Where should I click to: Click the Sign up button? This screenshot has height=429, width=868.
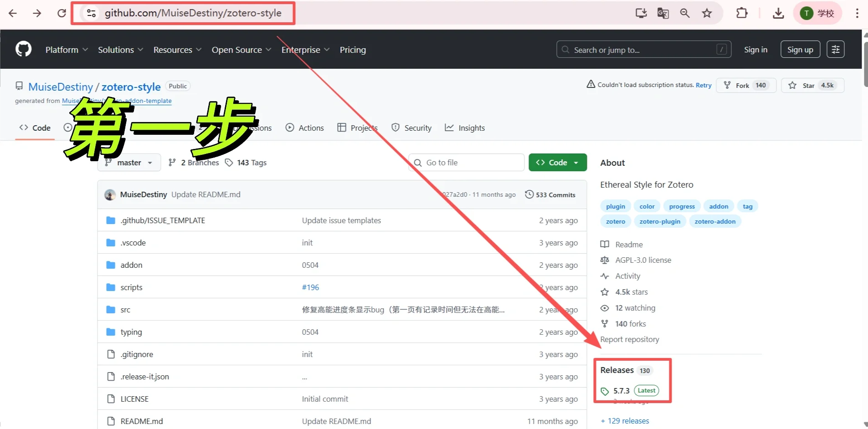pos(800,49)
